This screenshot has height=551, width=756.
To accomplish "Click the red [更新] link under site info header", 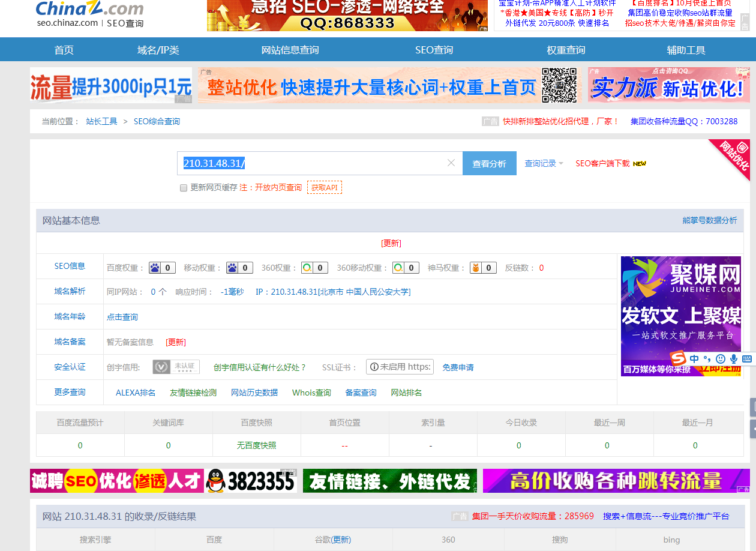I will click(x=391, y=243).
